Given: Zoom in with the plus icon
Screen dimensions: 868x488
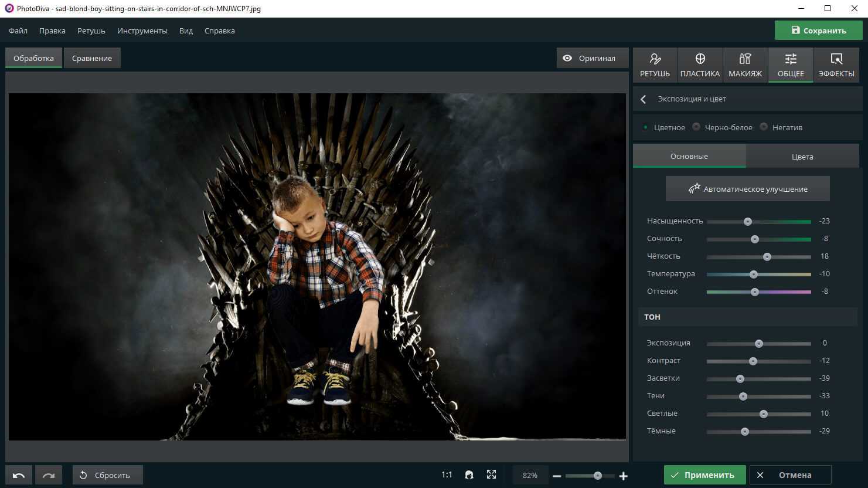Looking at the screenshot, I should tap(624, 476).
